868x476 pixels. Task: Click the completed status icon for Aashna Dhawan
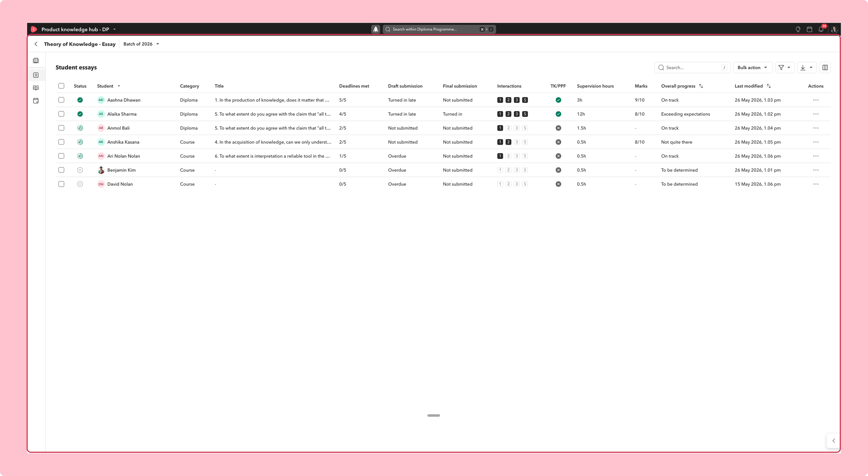[80, 100]
